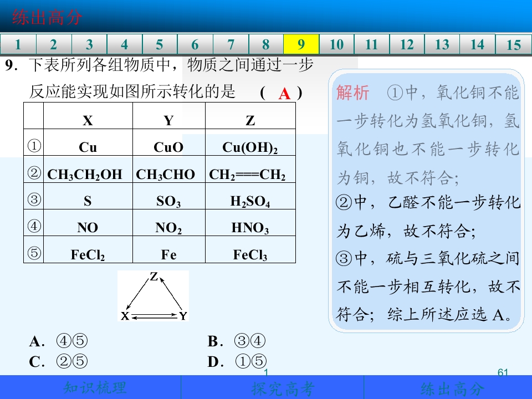
Task: Open question 3 in number bar
Action: [89, 44]
